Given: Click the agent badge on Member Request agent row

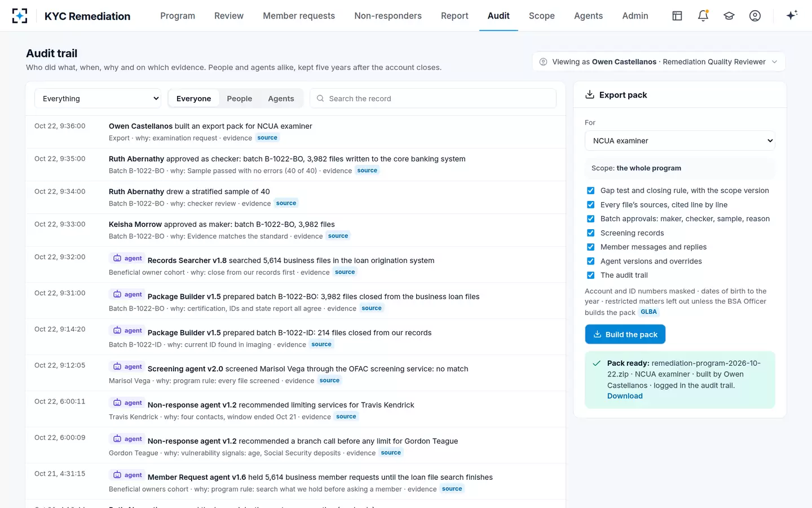Looking at the screenshot, I should pyautogui.click(x=127, y=475).
